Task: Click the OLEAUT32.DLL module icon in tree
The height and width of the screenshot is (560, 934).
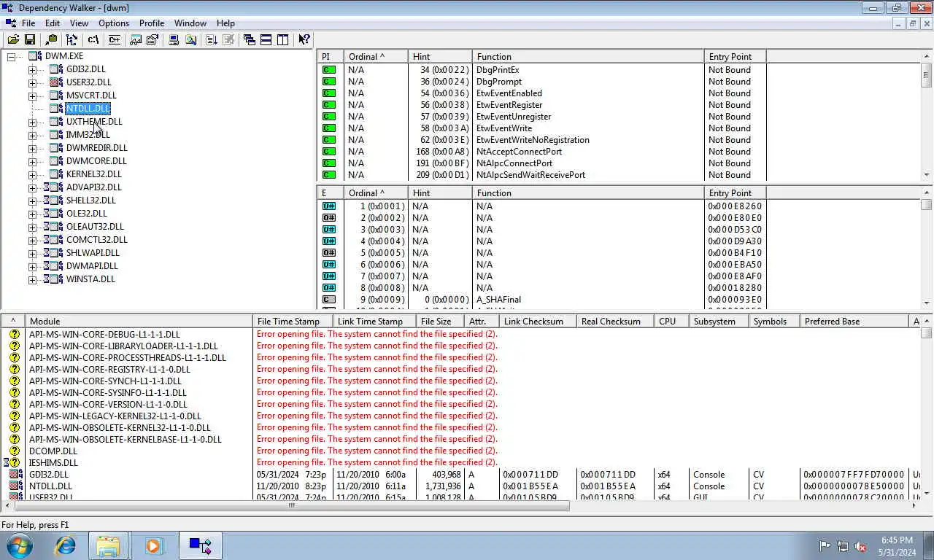Action: [x=53, y=227]
